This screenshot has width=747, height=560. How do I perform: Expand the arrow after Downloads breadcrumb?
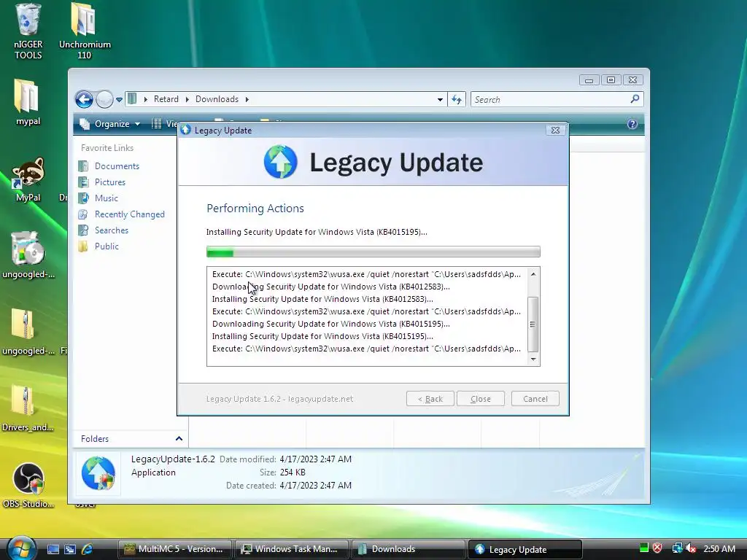[x=247, y=99]
